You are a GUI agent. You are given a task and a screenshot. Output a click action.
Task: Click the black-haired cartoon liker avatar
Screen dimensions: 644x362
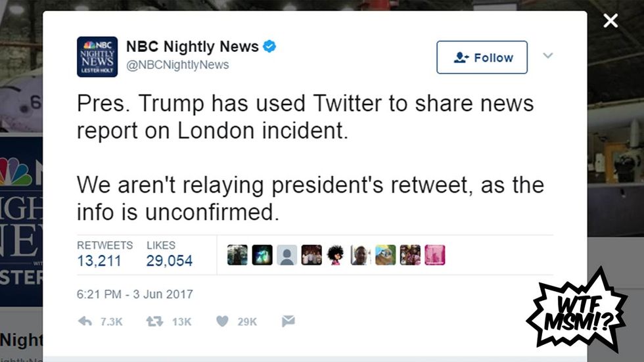[x=336, y=255]
